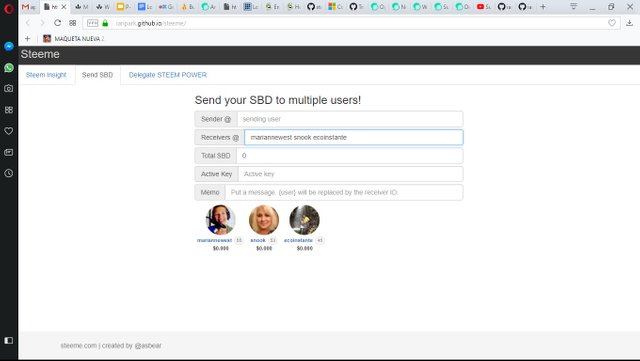Click the 'Active Key' field label
The height and width of the screenshot is (361, 640).
pos(216,174)
